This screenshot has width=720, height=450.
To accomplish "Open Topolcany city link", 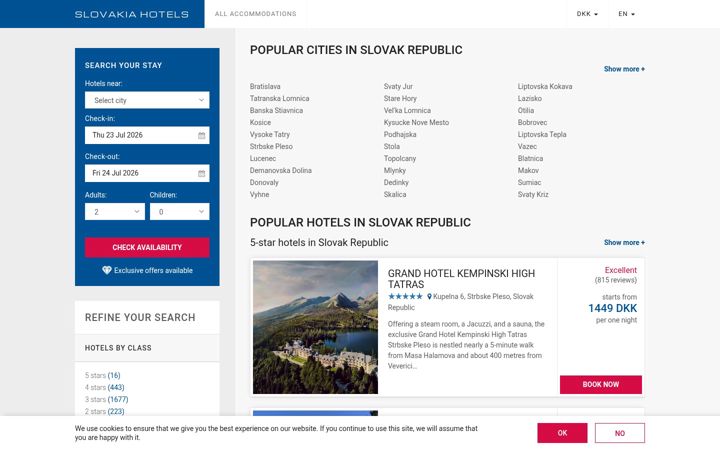I will (399, 158).
